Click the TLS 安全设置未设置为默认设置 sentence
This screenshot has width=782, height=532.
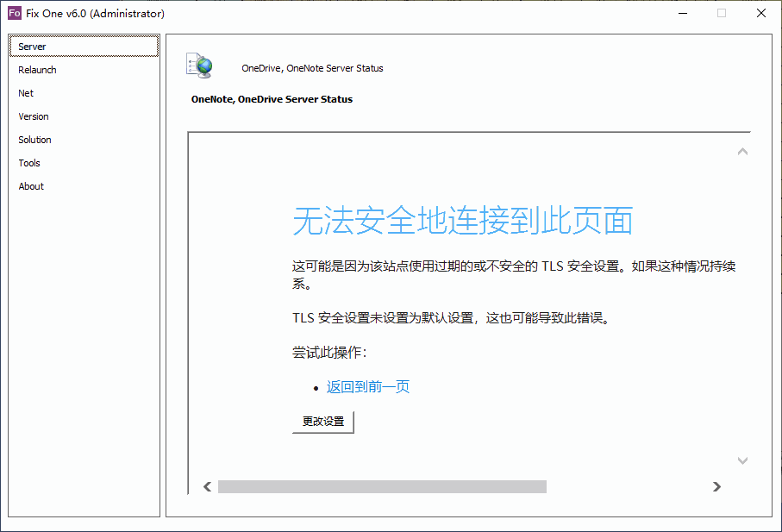coord(451,318)
